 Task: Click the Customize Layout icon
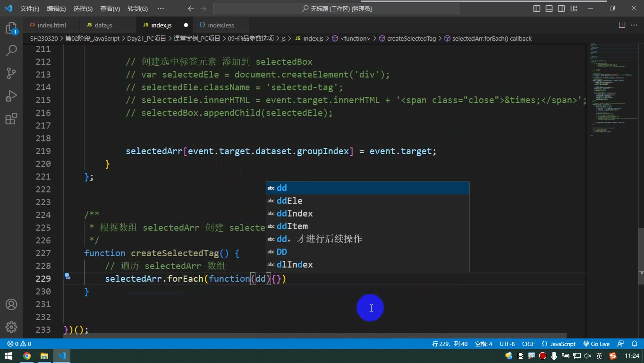[x=574, y=9]
